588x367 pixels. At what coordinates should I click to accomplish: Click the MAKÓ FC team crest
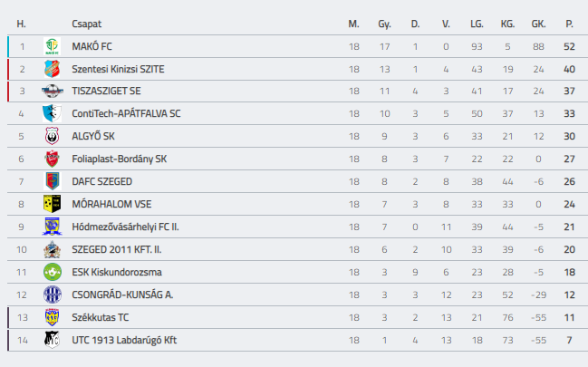[53, 46]
